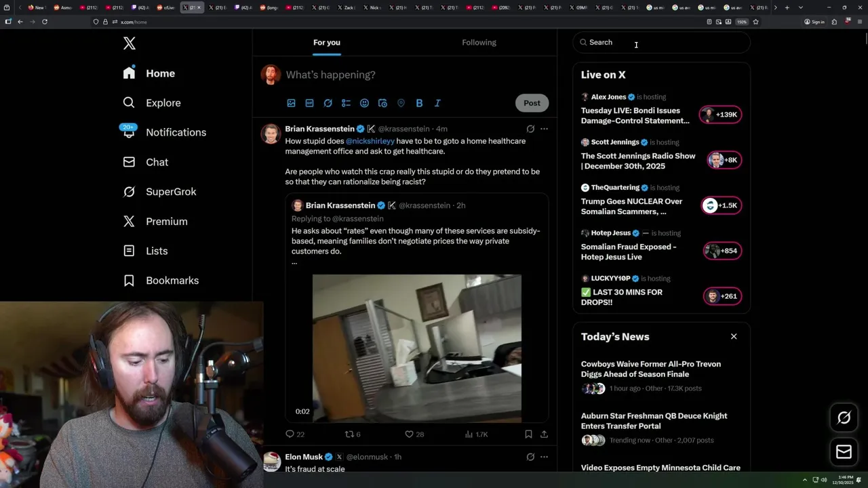Viewport: 868px width, 488px height.
Task: Click Grok icon on Elon Musk post
Action: coord(530,457)
